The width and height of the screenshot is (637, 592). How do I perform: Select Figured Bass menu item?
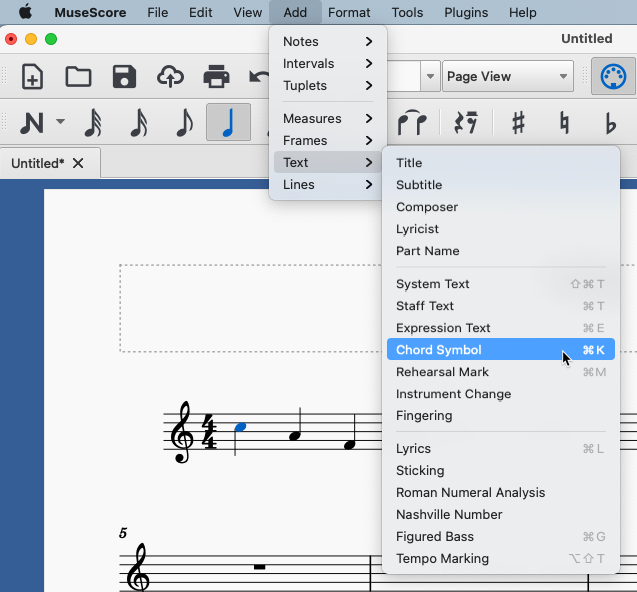pyautogui.click(x=500, y=536)
